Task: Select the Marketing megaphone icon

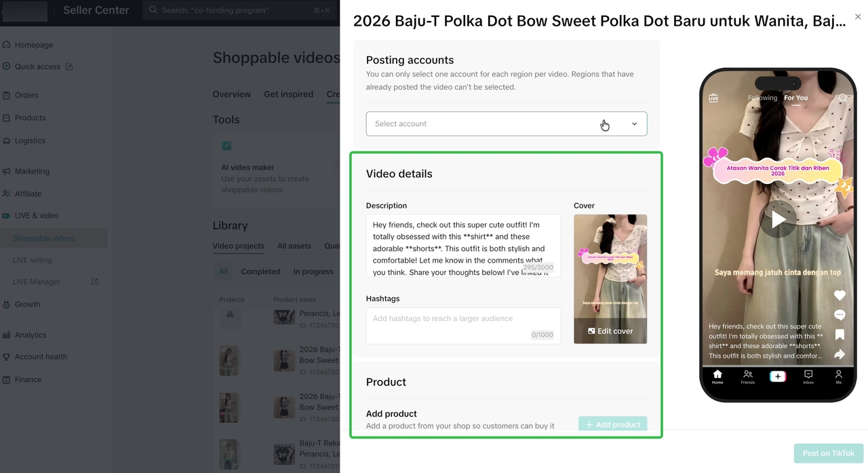Action: click(7, 171)
